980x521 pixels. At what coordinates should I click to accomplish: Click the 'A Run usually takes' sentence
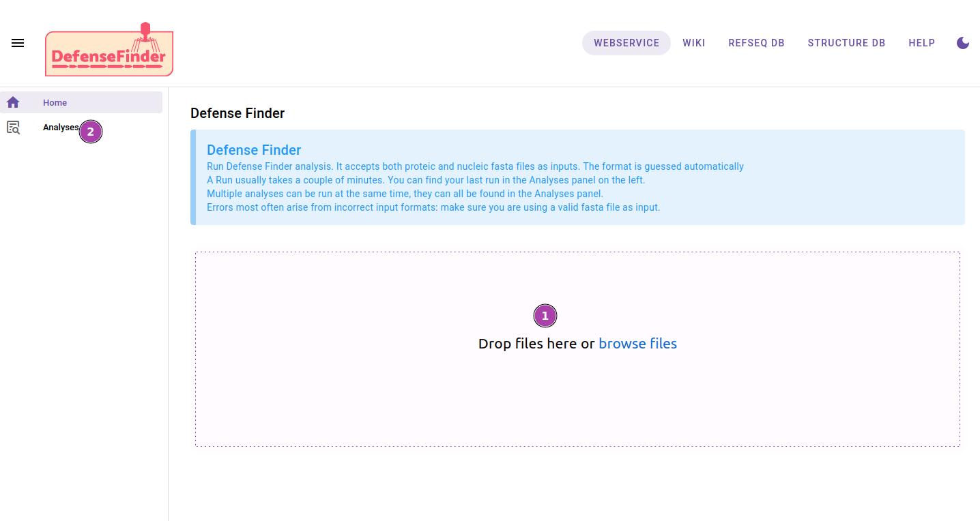426,180
